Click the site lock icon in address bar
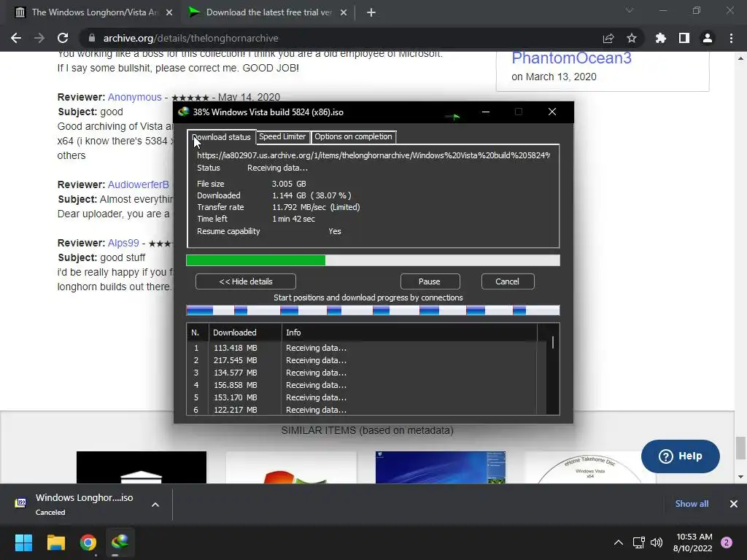 tap(92, 38)
